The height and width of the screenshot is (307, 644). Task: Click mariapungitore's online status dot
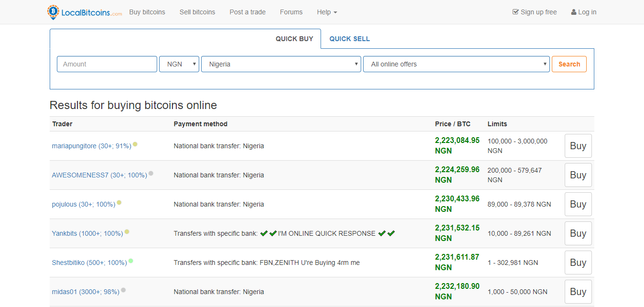point(135,144)
